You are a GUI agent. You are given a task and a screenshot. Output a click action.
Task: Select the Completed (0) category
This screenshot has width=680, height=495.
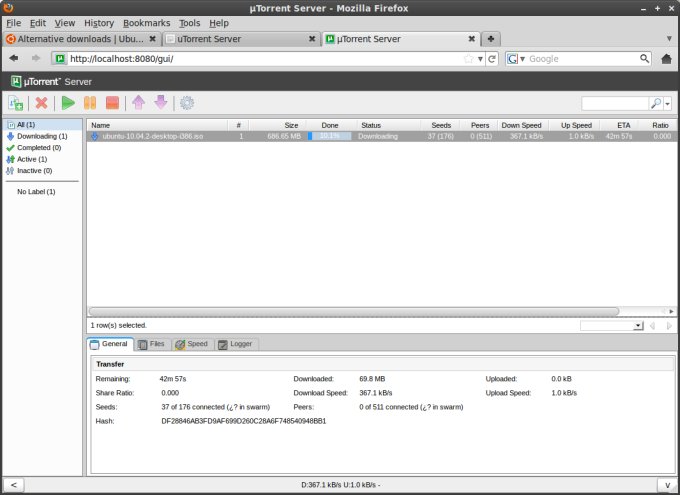click(39, 148)
